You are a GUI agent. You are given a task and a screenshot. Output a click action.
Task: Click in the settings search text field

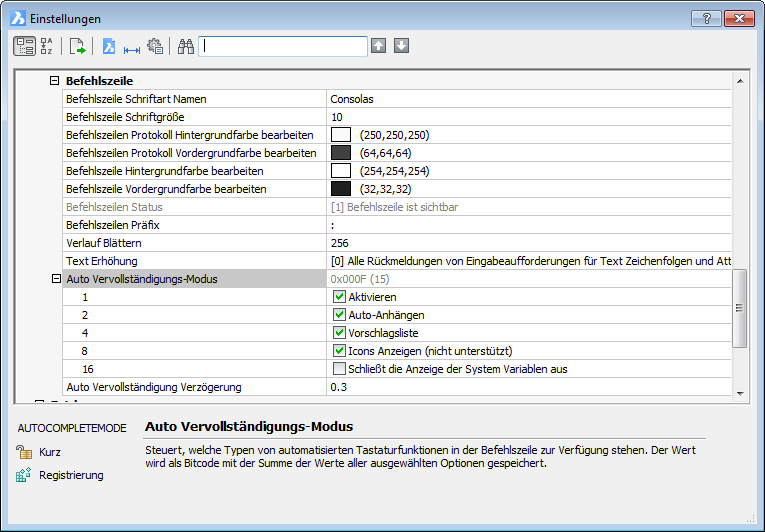[x=283, y=46]
